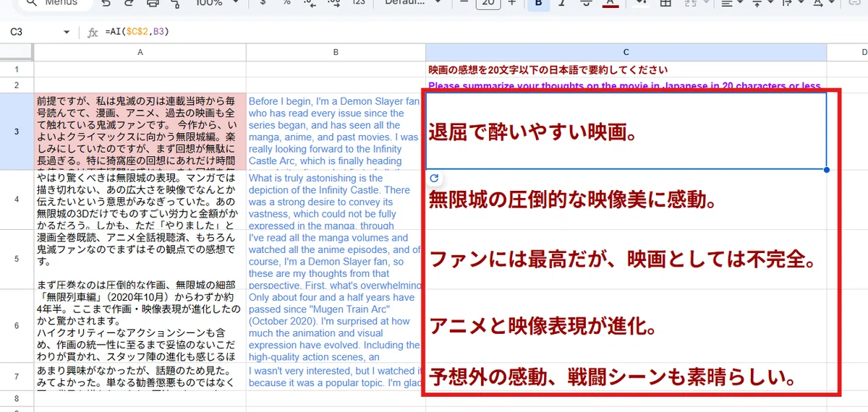Viewport: 868px width, 412px height.
Task: Toggle strikethrough formatting
Action: pyautogui.click(x=587, y=3)
